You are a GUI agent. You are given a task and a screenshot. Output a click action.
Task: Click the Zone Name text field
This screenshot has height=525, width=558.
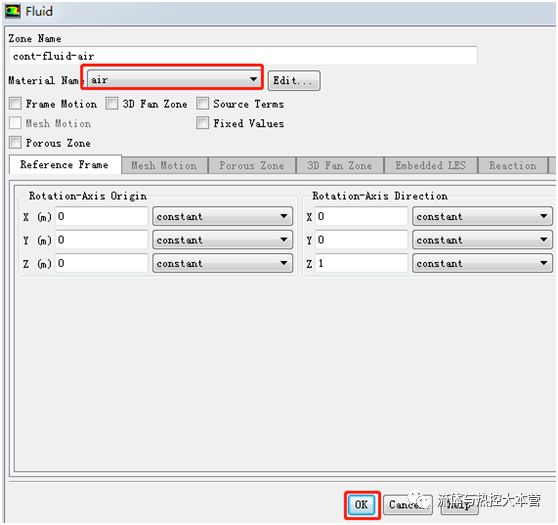243,56
